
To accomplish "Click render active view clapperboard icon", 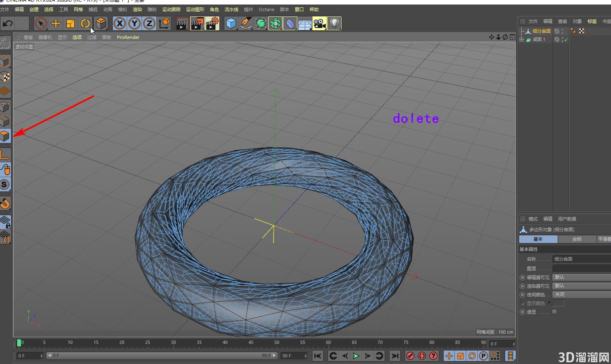I will (182, 23).
